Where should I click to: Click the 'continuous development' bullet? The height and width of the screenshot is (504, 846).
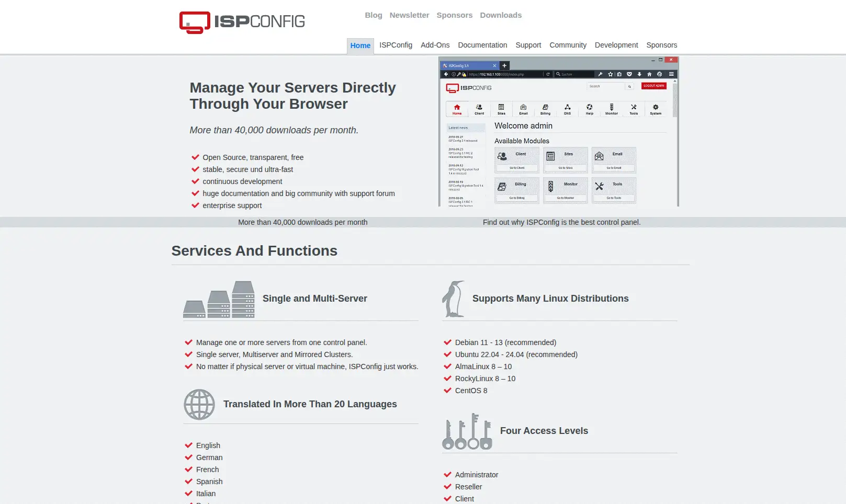click(242, 181)
